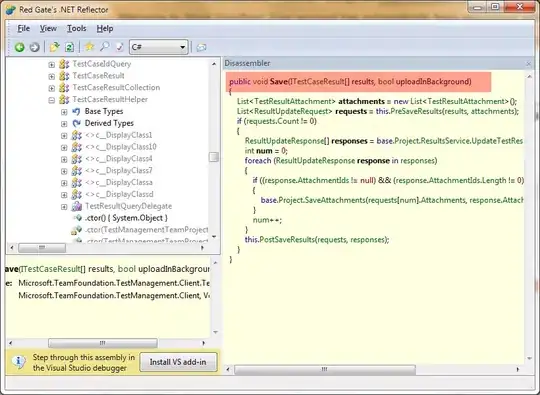This screenshot has width=540, height=395.
Task: Open the View menu
Action: click(x=48, y=29)
